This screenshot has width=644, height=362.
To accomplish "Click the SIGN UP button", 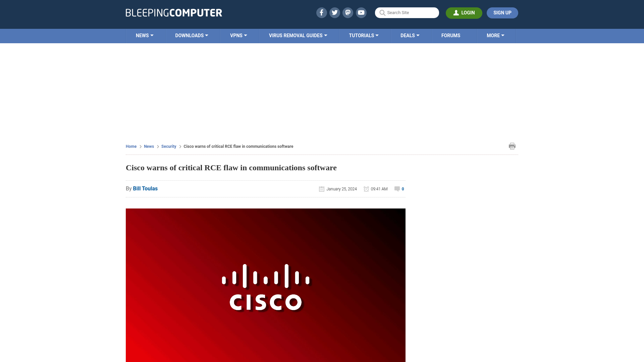I will pos(502,13).
